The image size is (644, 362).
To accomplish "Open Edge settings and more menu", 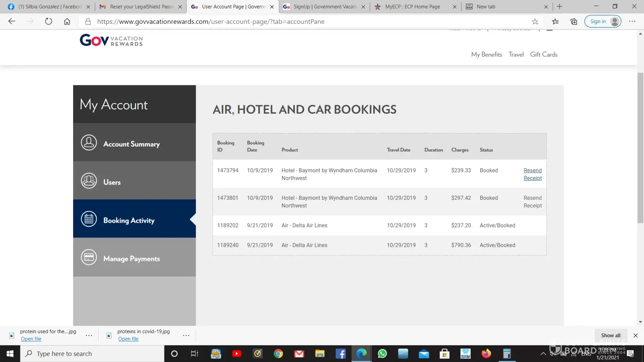I will (x=632, y=22).
